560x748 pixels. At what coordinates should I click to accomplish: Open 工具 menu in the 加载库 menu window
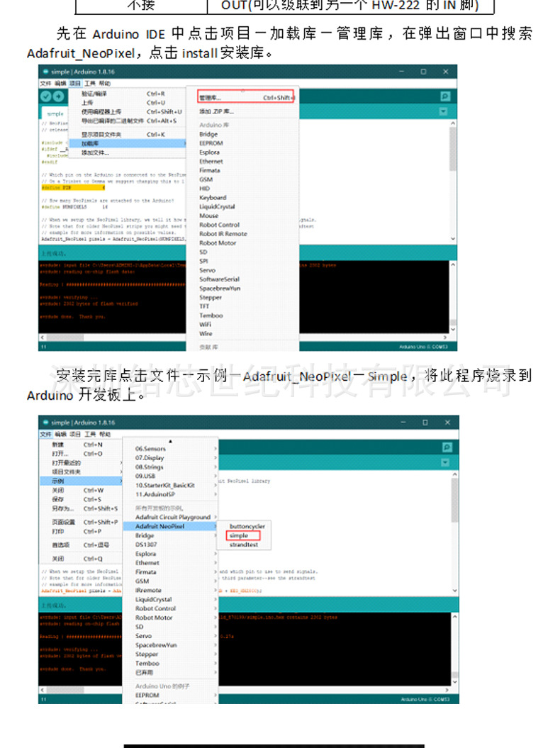pos(90,84)
